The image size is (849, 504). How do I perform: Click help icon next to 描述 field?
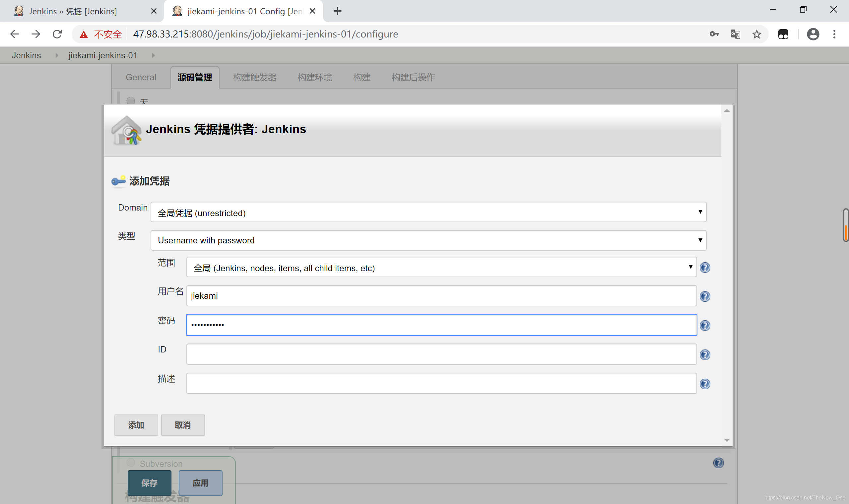[x=705, y=384]
